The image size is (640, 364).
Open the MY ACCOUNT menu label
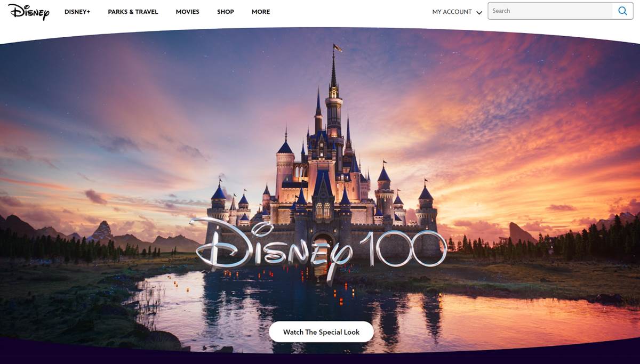point(452,12)
